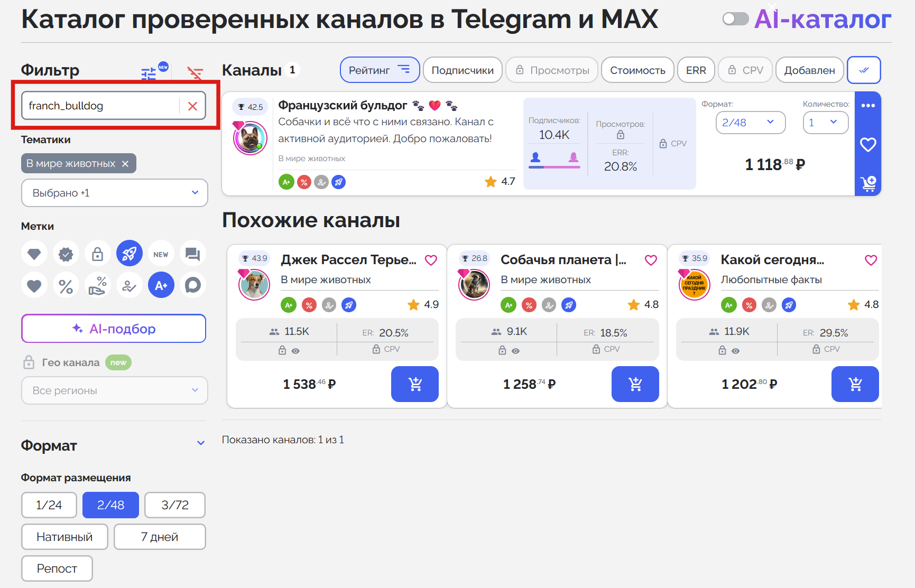Launch AI-подбор channel selection
This screenshot has width=915, height=588.
click(x=113, y=328)
